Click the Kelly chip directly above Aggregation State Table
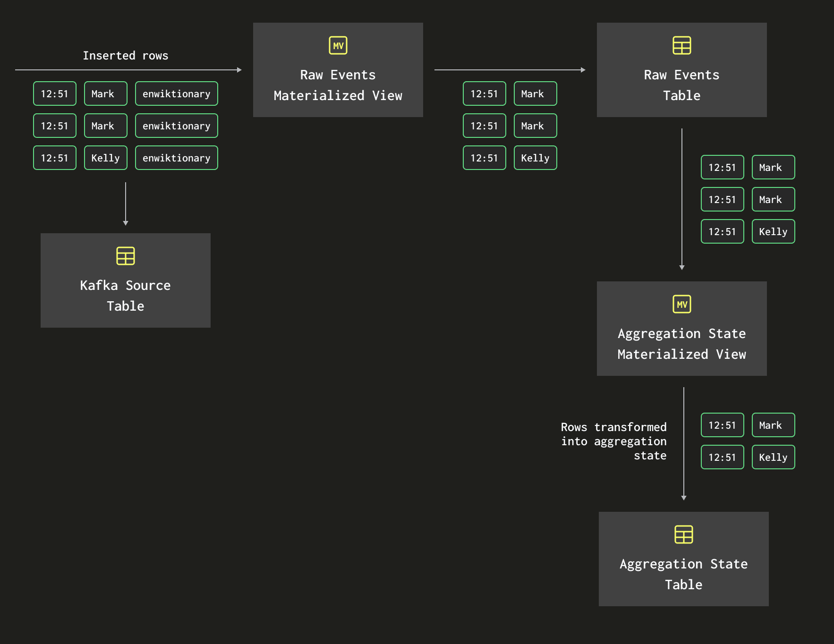Viewport: 834px width, 644px height. click(x=773, y=457)
